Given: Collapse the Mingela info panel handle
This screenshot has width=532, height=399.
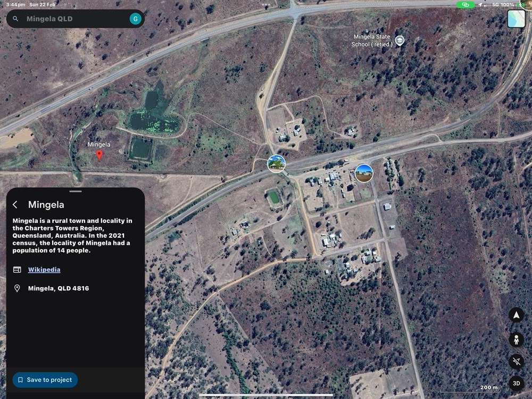Looking at the screenshot, I should [x=76, y=192].
